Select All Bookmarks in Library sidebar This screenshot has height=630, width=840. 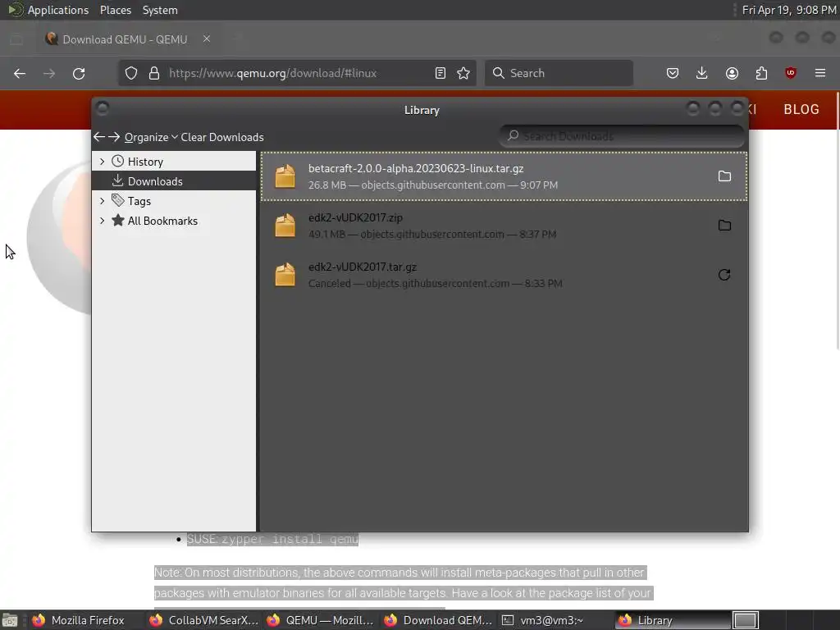click(x=174, y=221)
